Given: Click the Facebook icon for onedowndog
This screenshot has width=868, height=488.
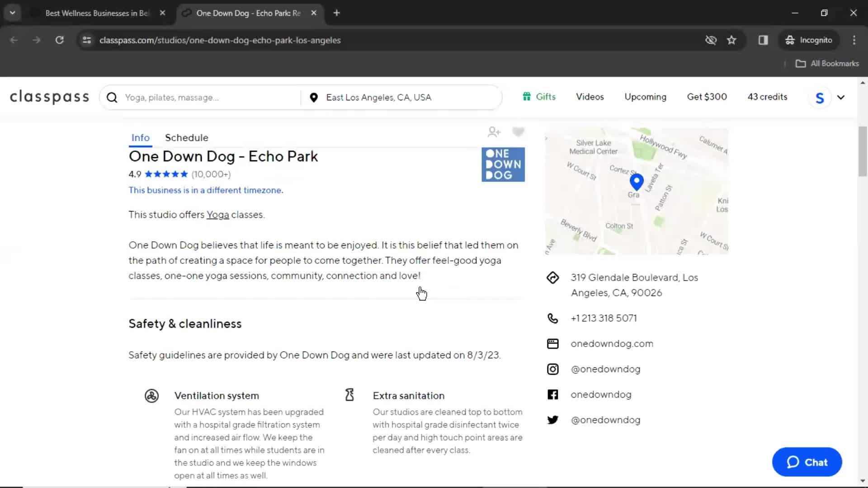Looking at the screenshot, I should (x=552, y=394).
